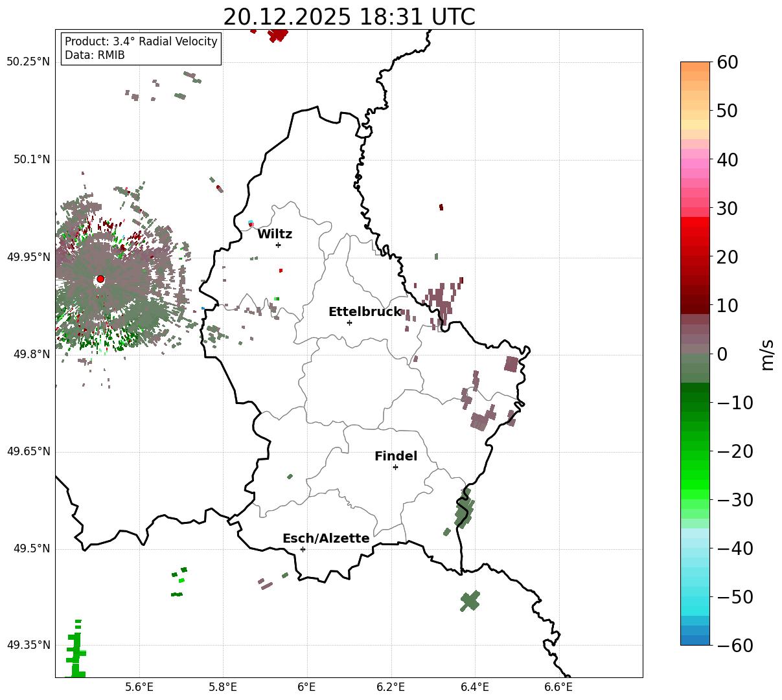This screenshot has width=782, height=700.
Task: Click the 20.12.2025 18:31 UTC title
Action: (x=349, y=17)
